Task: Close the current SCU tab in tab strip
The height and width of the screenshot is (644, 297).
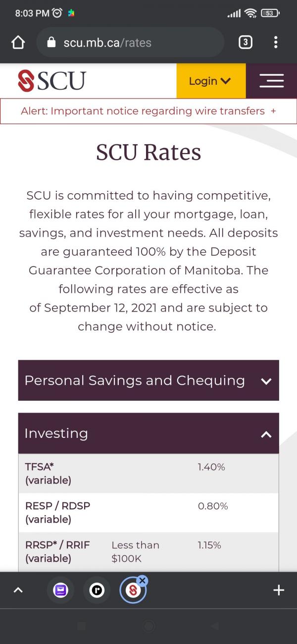Action: click(x=143, y=581)
